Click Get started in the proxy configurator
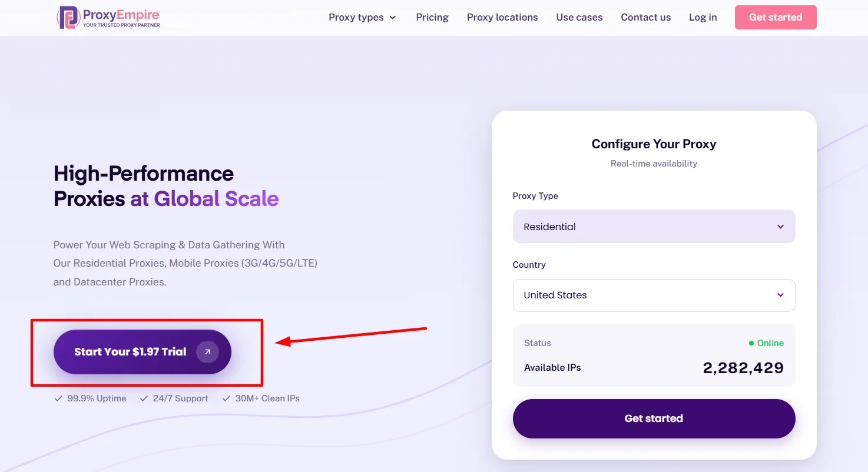868x472 pixels. click(654, 418)
